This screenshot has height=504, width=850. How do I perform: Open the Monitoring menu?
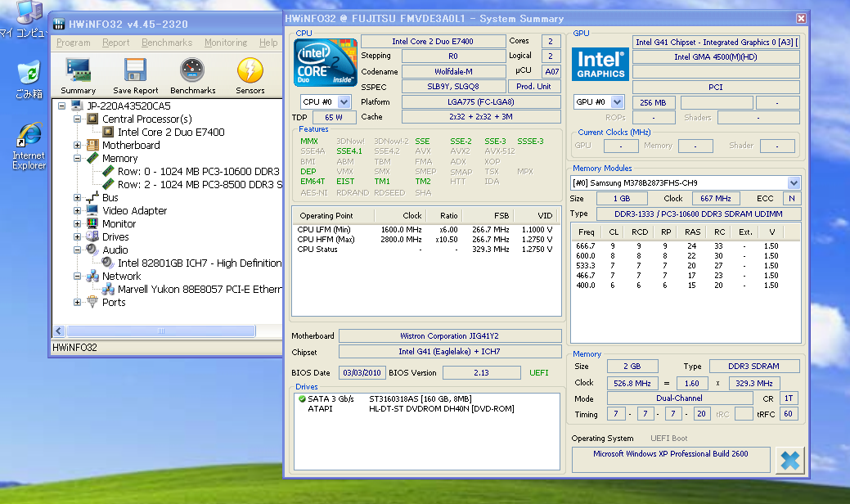225,43
